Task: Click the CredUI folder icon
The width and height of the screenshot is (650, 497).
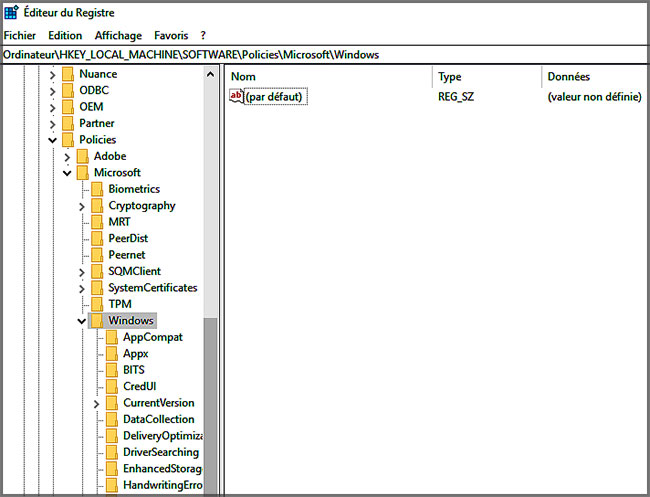Action: coord(112,386)
